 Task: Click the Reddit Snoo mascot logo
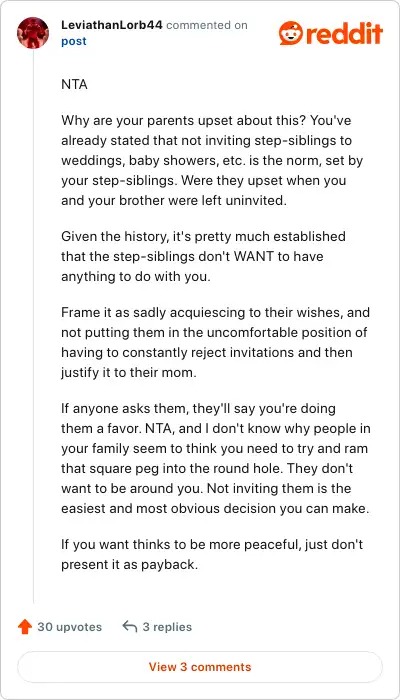[291, 33]
